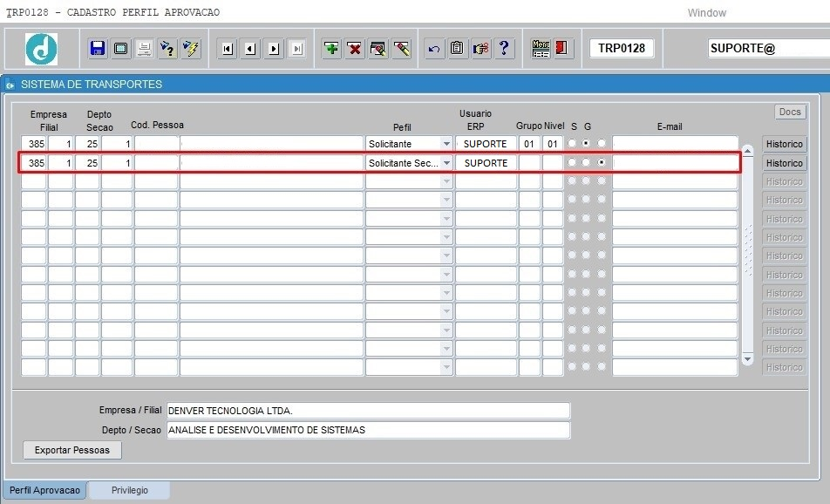The image size is (830, 504).
Task: Select G radio in Solicitante row
Action: click(x=586, y=144)
